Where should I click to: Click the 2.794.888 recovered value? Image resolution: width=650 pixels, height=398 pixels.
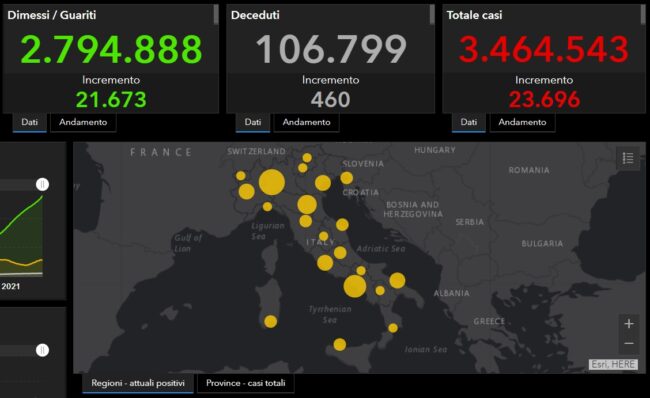pos(111,49)
